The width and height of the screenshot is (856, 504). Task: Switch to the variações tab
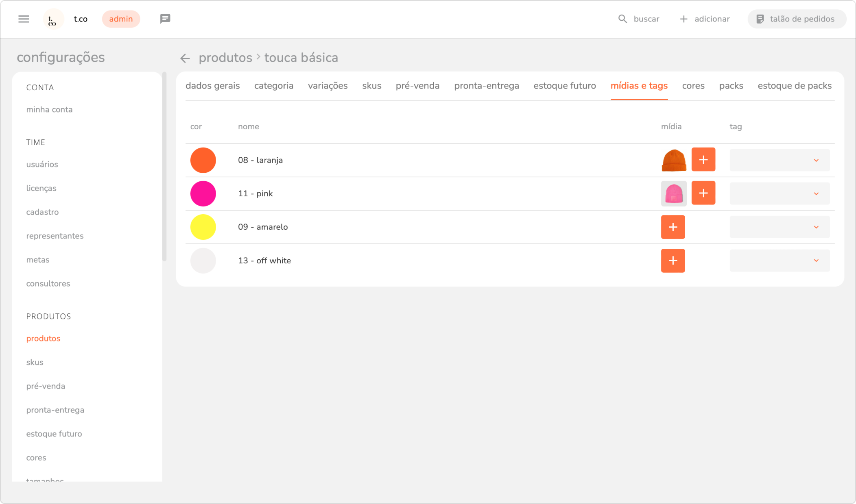pyautogui.click(x=328, y=86)
